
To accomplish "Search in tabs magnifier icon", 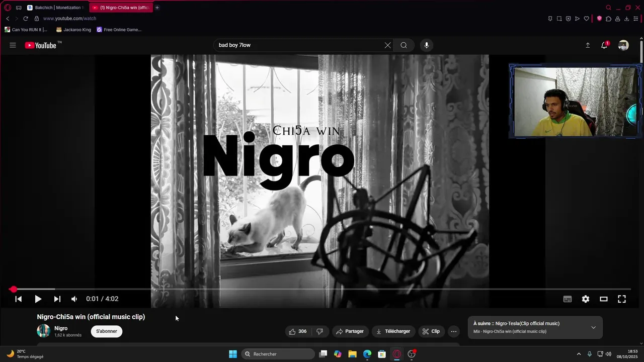I will click(x=608, y=8).
